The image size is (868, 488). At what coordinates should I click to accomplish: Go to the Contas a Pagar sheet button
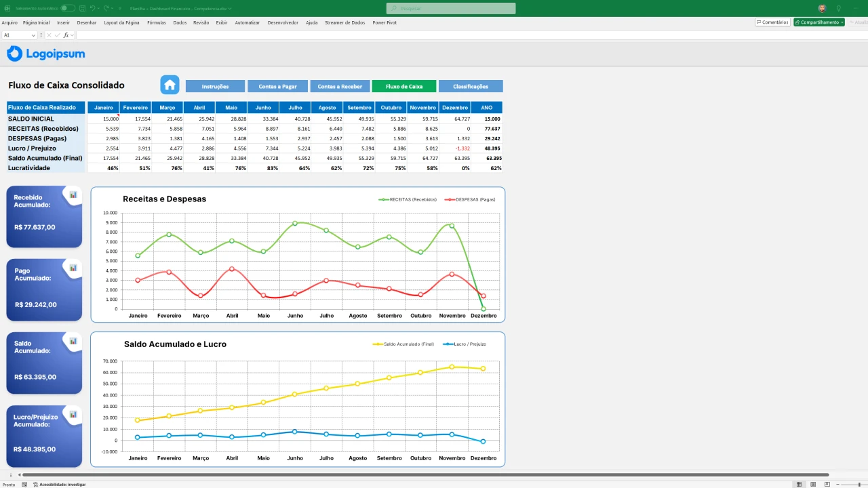(x=278, y=87)
